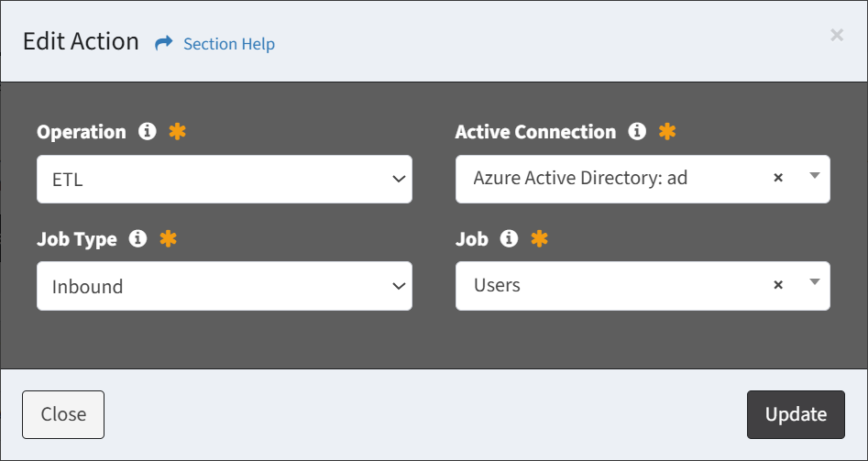Screen dimensions: 868x461
Task: Expand the Active Connection dropdown arrow
Action: [814, 176]
